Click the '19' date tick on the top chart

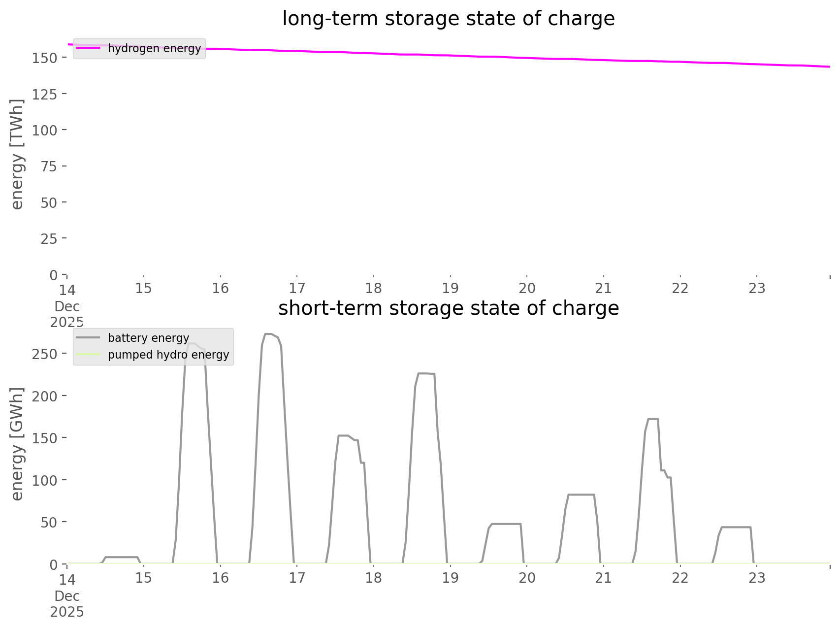(450, 288)
